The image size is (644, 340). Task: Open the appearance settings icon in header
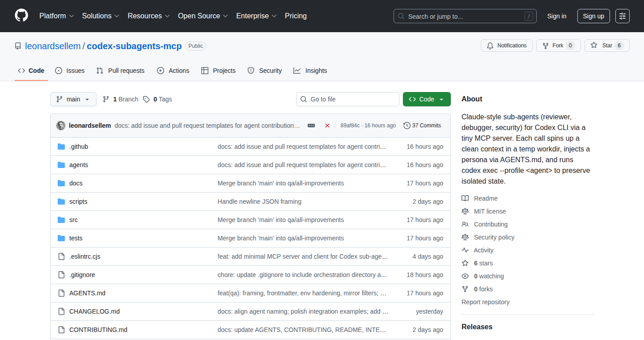[623, 16]
